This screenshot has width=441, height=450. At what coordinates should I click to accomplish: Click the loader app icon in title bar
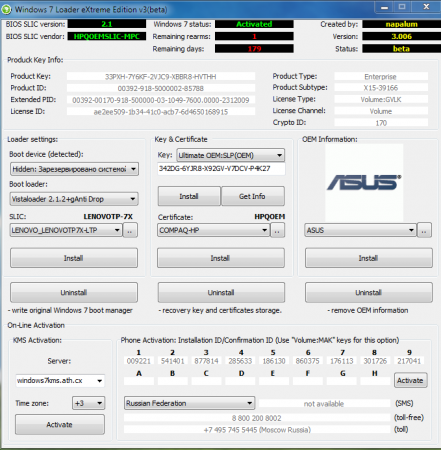point(6,9)
